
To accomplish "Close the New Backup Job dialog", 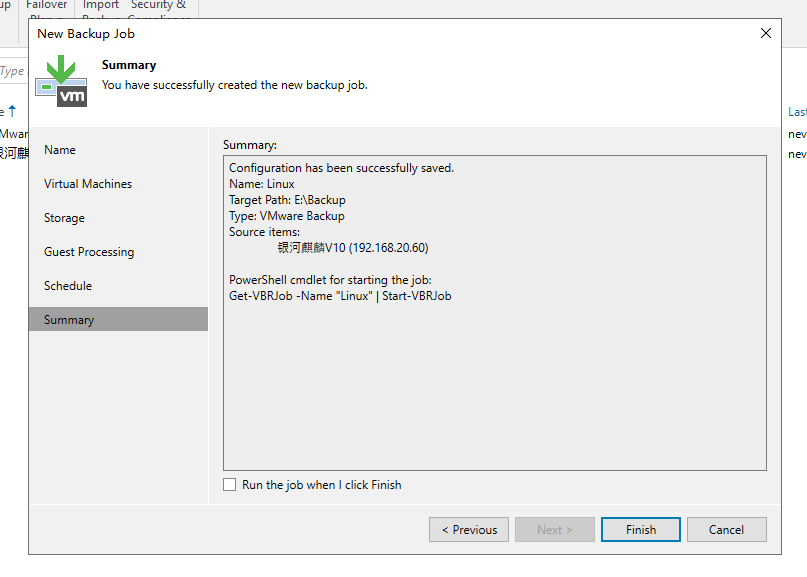I will point(765,33).
